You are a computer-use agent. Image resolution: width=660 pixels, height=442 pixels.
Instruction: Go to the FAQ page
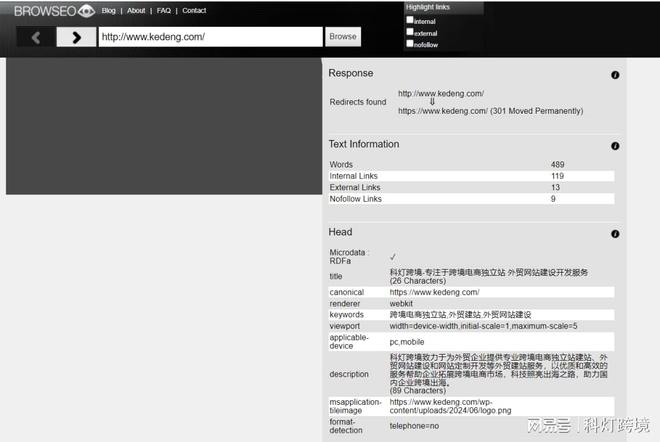pyautogui.click(x=164, y=11)
